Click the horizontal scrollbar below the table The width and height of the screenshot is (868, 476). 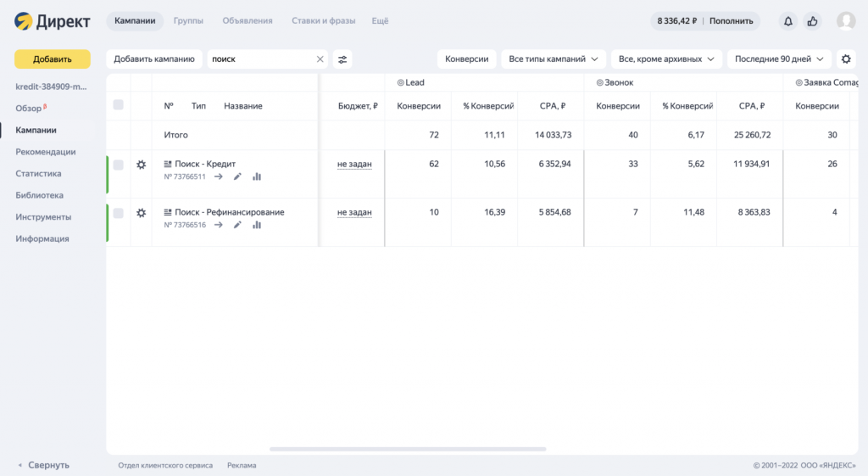click(407, 449)
